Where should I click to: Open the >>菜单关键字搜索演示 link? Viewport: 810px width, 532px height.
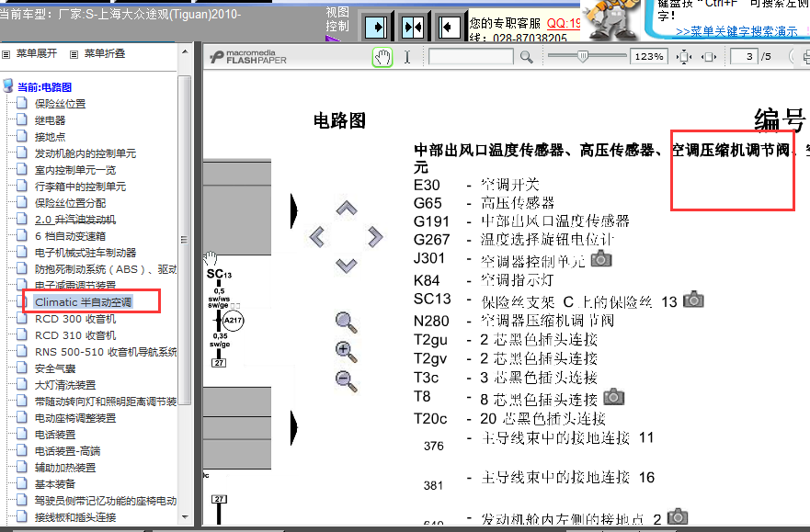coord(736,32)
